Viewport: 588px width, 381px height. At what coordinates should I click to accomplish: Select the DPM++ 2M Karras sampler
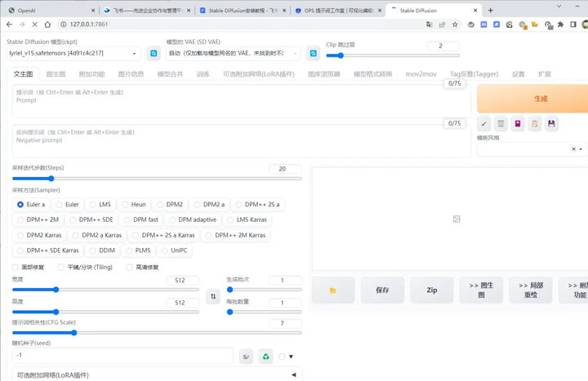[x=236, y=235]
